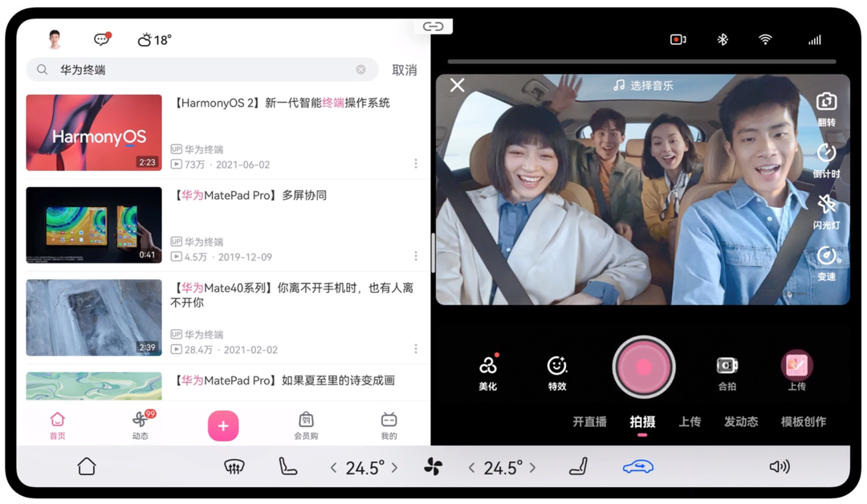Switch to the 开直播 tab
The width and height of the screenshot is (867, 504).
(589, 421)
